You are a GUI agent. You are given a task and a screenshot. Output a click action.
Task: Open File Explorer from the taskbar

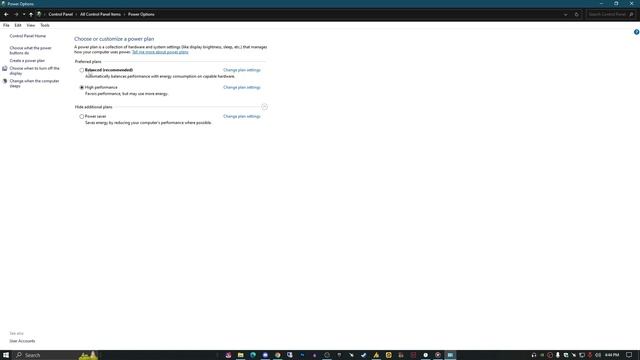[240, 355]
